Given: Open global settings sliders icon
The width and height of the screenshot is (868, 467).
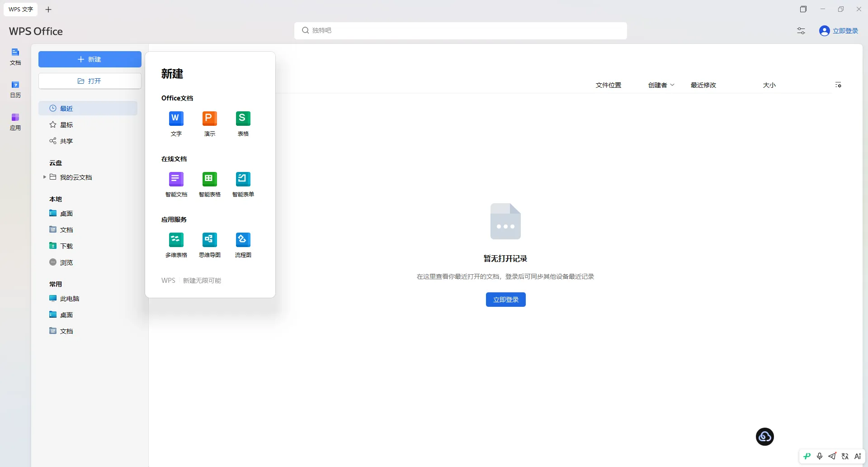Looking at the screenshot, I should click(801, 31).
